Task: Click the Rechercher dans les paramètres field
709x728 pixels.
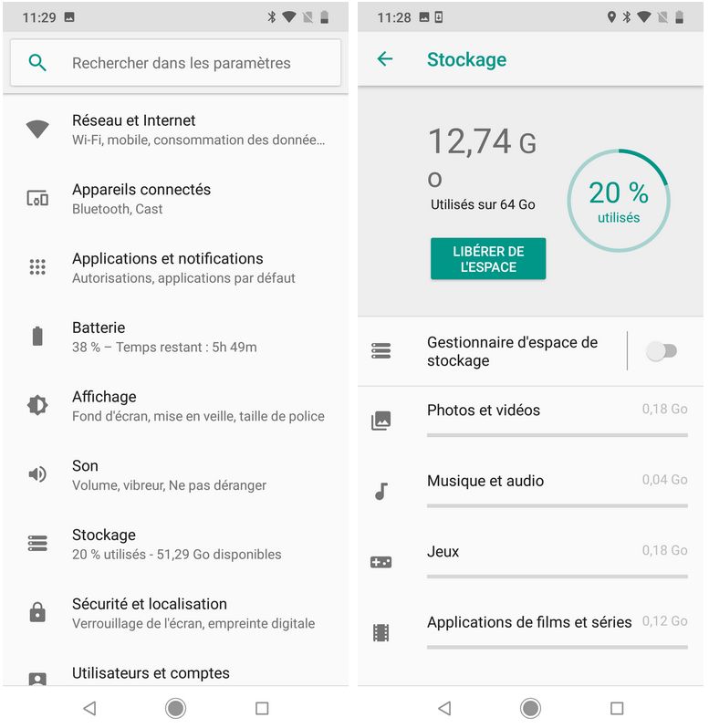Action: 182,63
